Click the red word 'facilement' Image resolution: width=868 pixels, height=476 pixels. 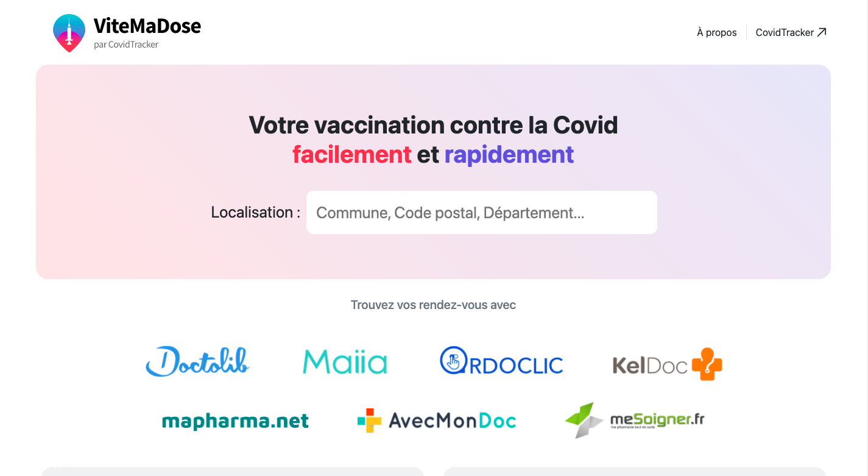352,154
